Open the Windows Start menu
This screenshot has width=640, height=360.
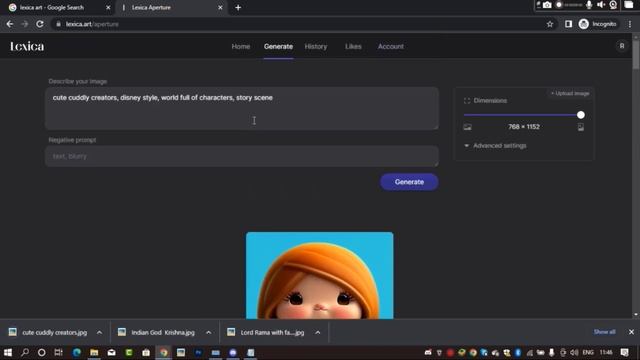click(8, 352)
